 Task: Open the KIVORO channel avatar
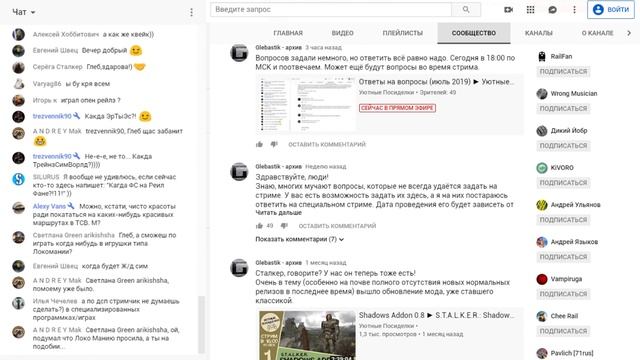[x=542, y=168]
